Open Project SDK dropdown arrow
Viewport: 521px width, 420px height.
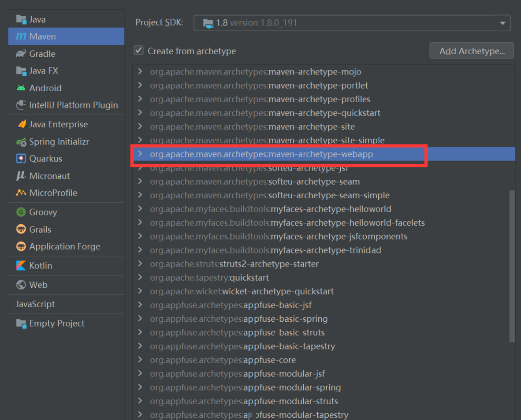coord(502,23)
